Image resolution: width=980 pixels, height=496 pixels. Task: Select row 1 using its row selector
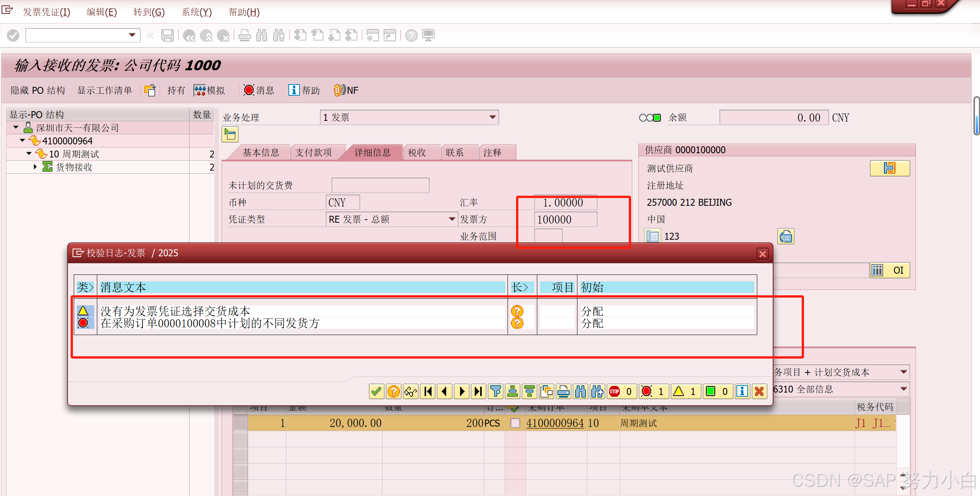240,423
